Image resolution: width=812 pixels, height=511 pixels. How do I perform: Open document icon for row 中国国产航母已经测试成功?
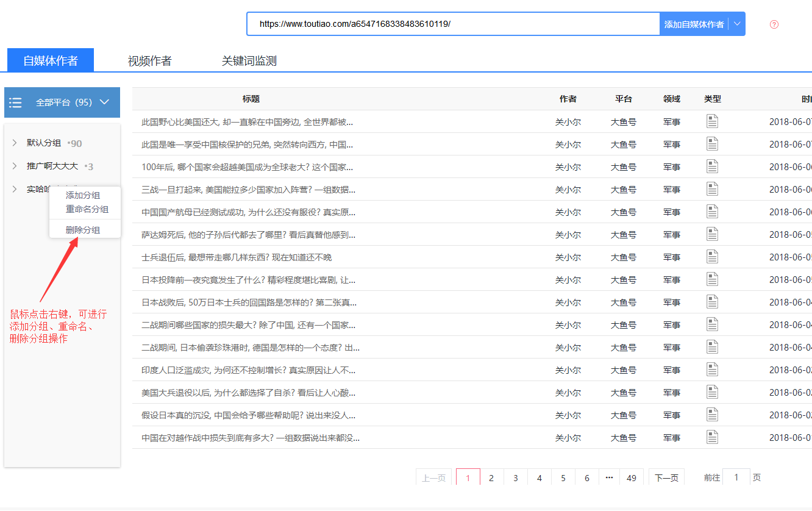pos(712,212)
